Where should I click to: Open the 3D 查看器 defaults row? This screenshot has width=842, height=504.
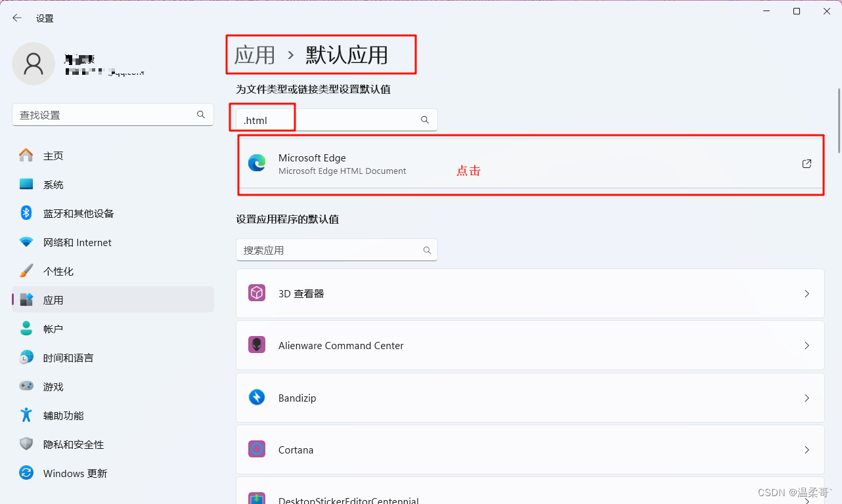[x=530, y=293]
